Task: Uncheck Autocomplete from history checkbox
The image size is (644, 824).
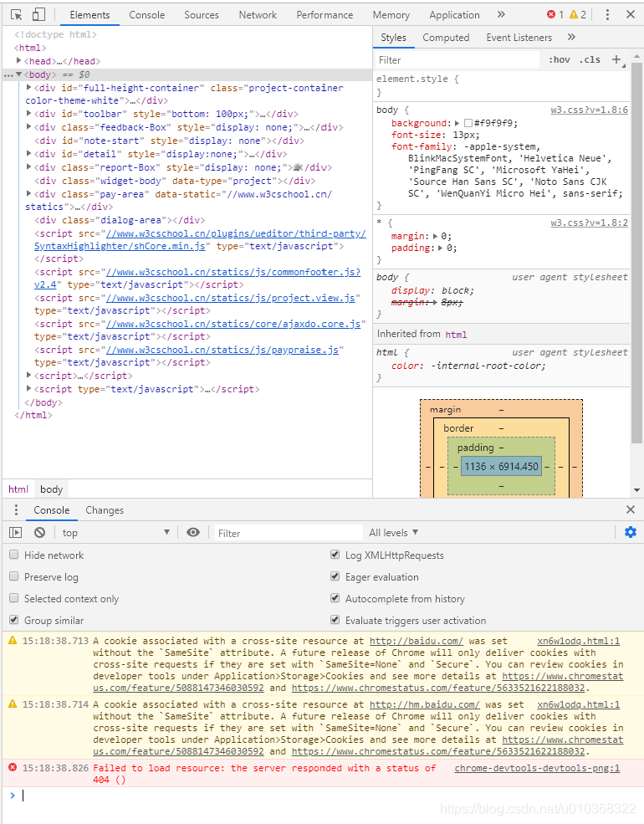Action: pos(335,598)
